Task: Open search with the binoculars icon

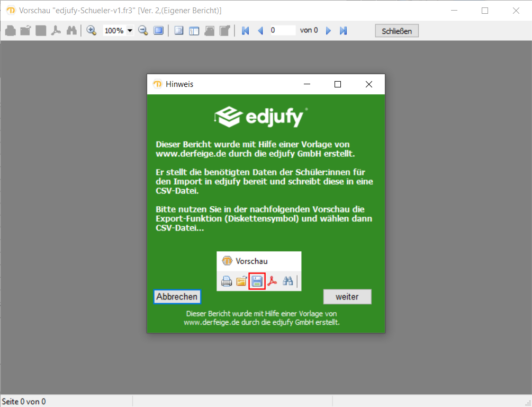Action: (x=71, y=31)
